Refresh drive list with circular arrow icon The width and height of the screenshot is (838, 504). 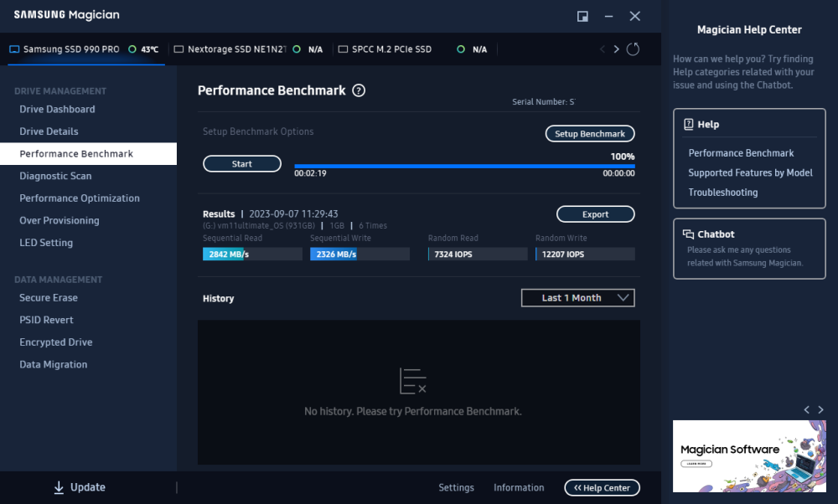pos(633,49)
